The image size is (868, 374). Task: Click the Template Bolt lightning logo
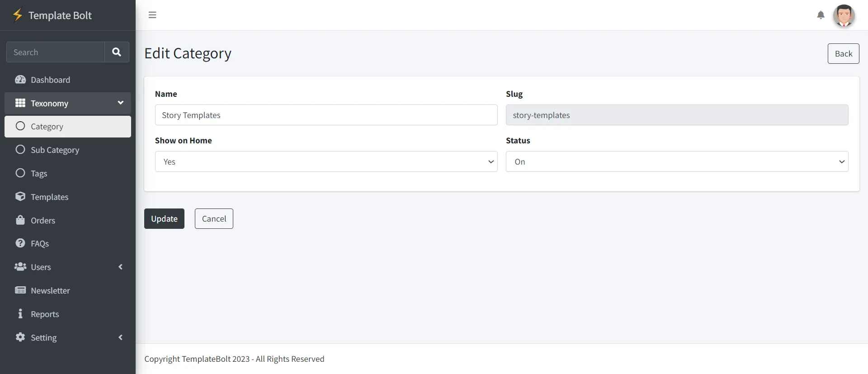click(x=18, y=15)
